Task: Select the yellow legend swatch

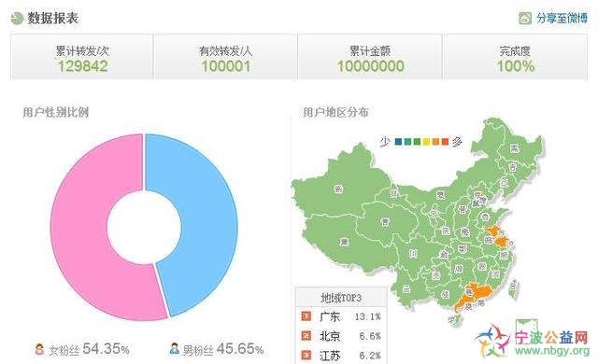Action: (426, 142)
